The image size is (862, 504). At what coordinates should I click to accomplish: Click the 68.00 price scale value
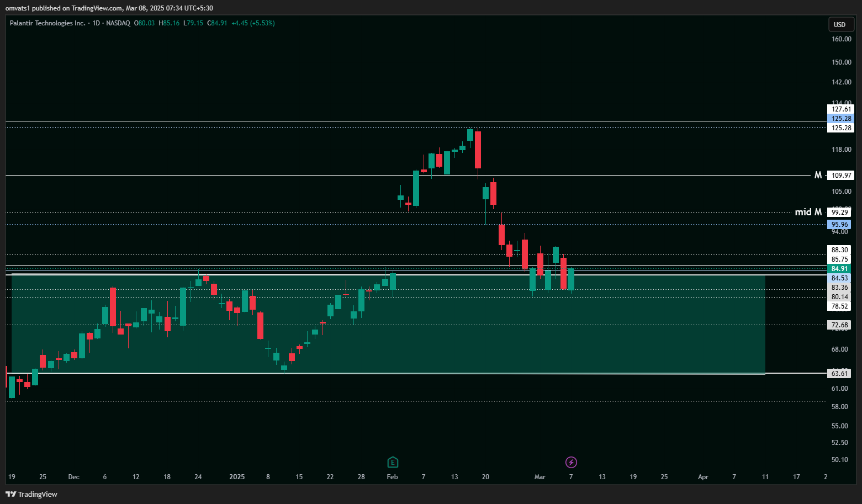(840, 349)
